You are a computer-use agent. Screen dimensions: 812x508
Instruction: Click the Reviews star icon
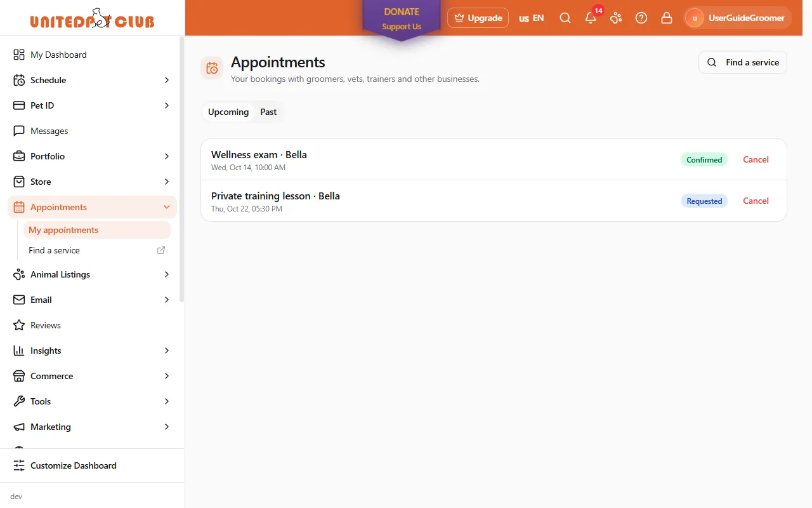click(x=19, y=325)
